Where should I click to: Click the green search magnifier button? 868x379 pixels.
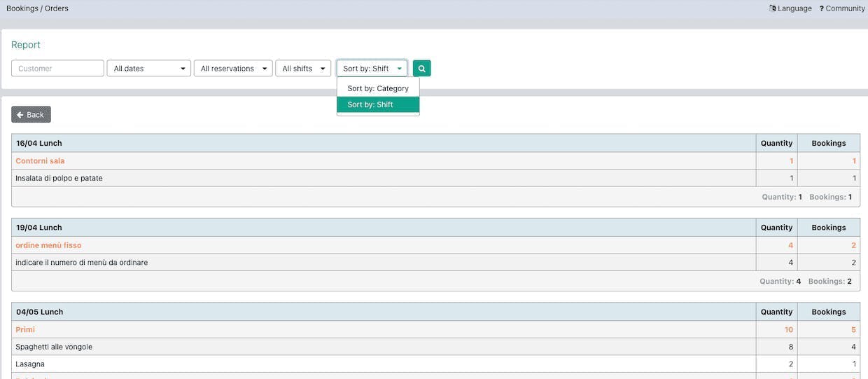421,69
